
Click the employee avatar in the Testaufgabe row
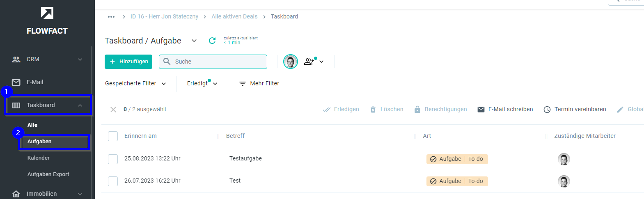tap(564, 159)
